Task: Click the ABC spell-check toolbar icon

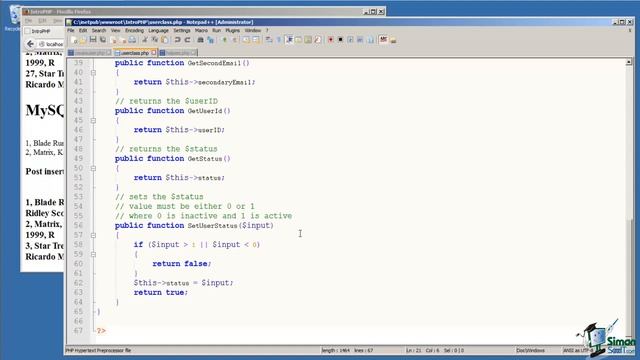Action: pos(383,39)
